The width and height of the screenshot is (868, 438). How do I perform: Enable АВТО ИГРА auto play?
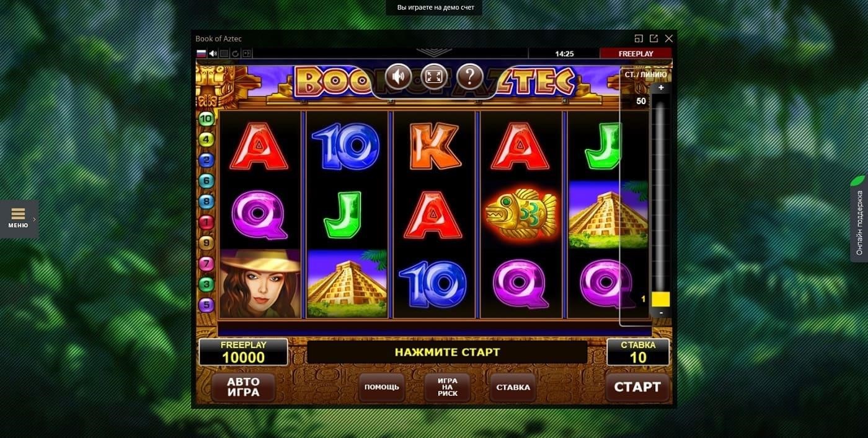pyautogui.click(x=243, y=387)
